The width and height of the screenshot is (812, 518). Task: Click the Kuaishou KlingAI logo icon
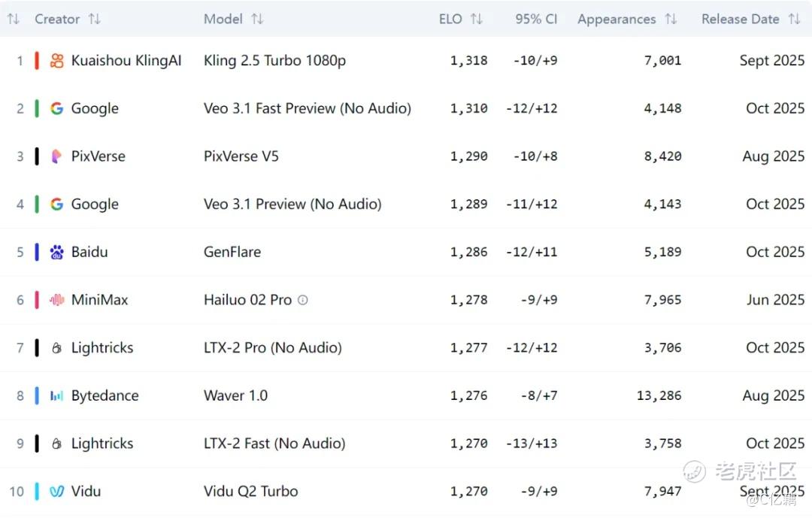[57, 61]
